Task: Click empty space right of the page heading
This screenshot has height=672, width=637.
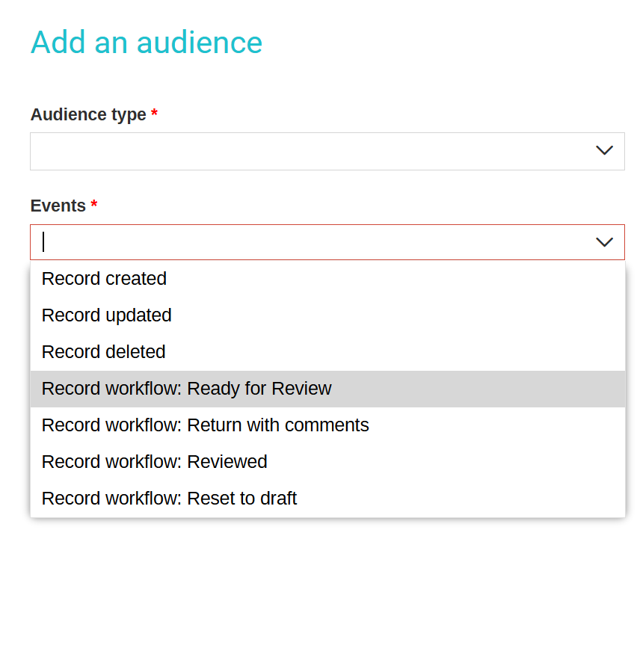Action: click(446, 43)
